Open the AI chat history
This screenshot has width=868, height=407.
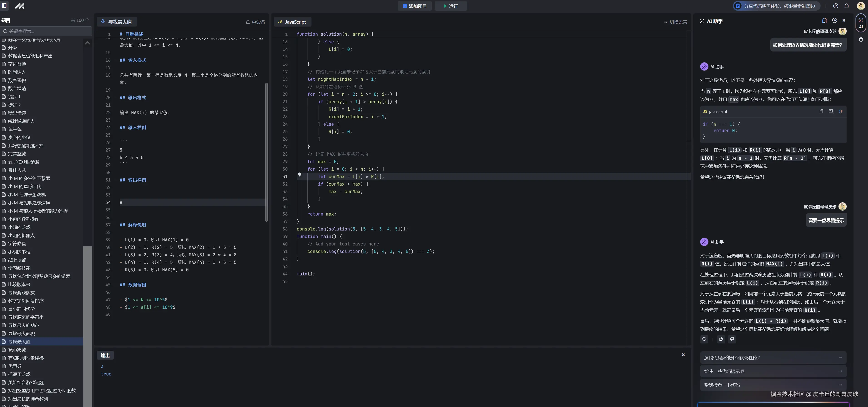tap(834, 21)
